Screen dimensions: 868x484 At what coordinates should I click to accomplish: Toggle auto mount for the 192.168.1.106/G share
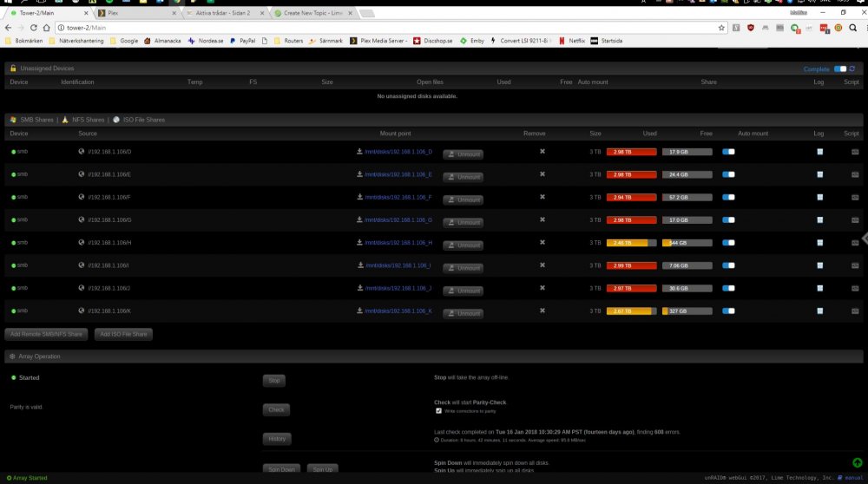coord(728,219)
